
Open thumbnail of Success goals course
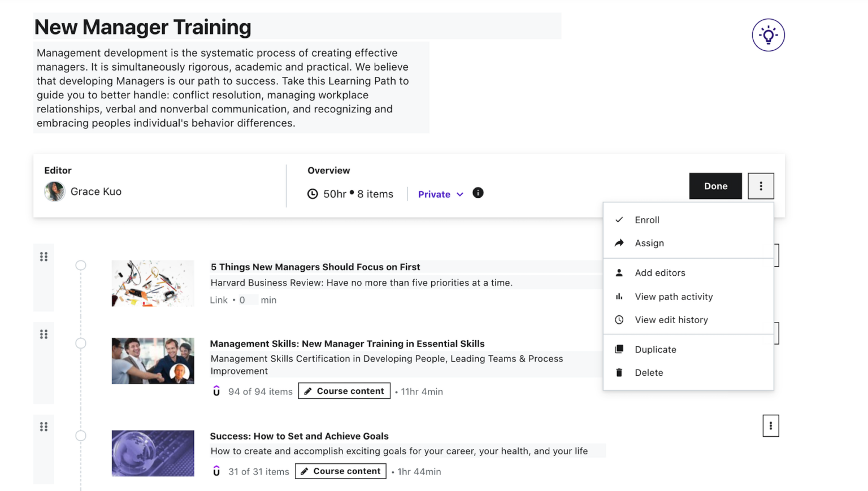click(x=153, y=453)
